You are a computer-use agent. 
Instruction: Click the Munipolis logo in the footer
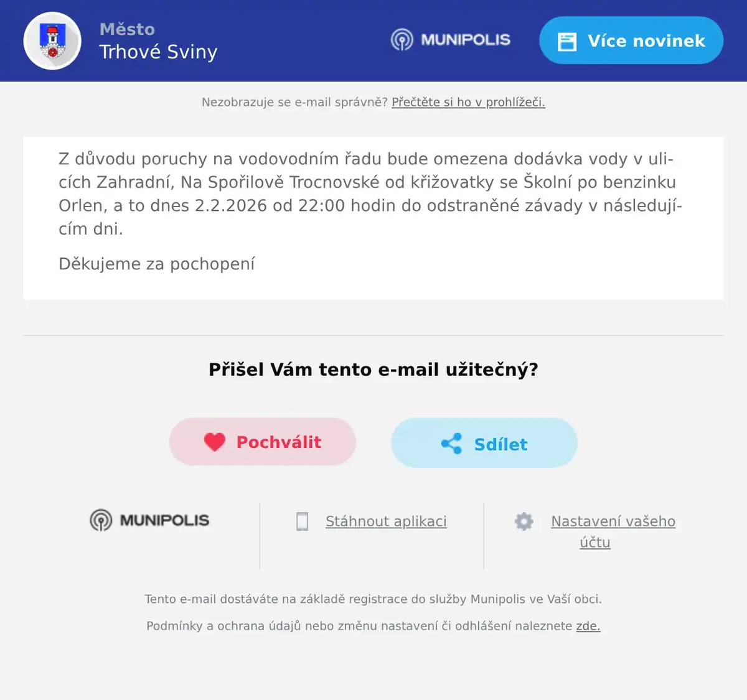click(x=148, y=520)
